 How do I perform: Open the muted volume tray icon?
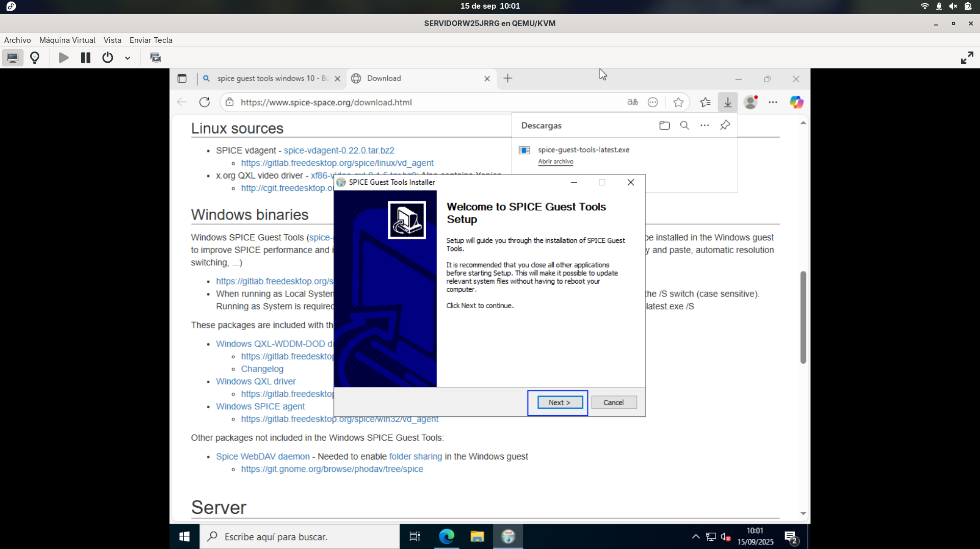click(x=726, y=537)
